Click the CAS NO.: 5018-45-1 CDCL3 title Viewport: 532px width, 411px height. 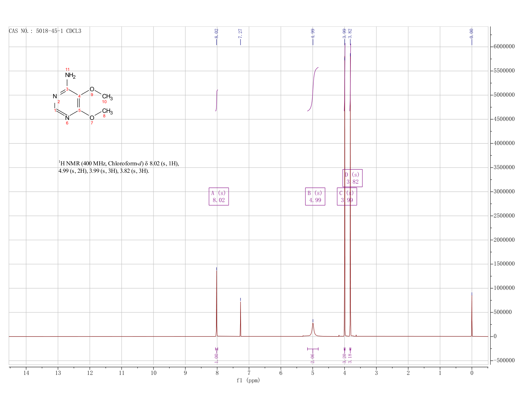[45, 31]
